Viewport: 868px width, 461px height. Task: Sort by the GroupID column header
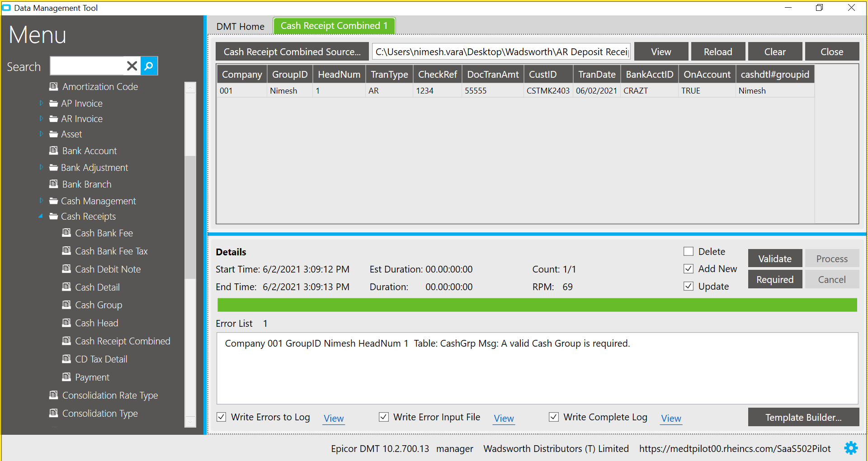coord(290,74)
